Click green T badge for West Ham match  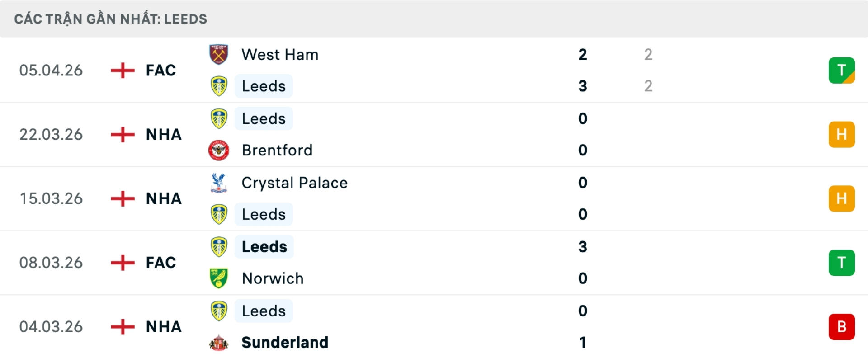click(841, 71)
